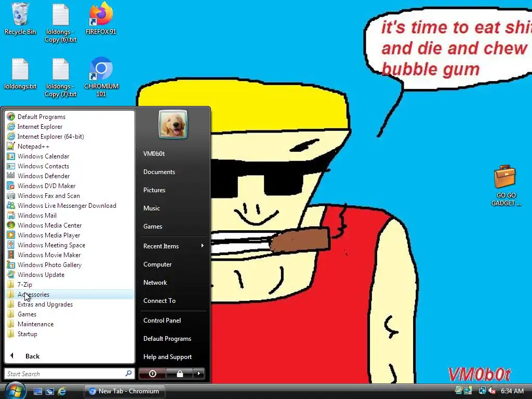The width and height of the screenshot is (532, 399).
Task: Switch to New Tab - Chromium taskbar button
Action: point(125,391)
